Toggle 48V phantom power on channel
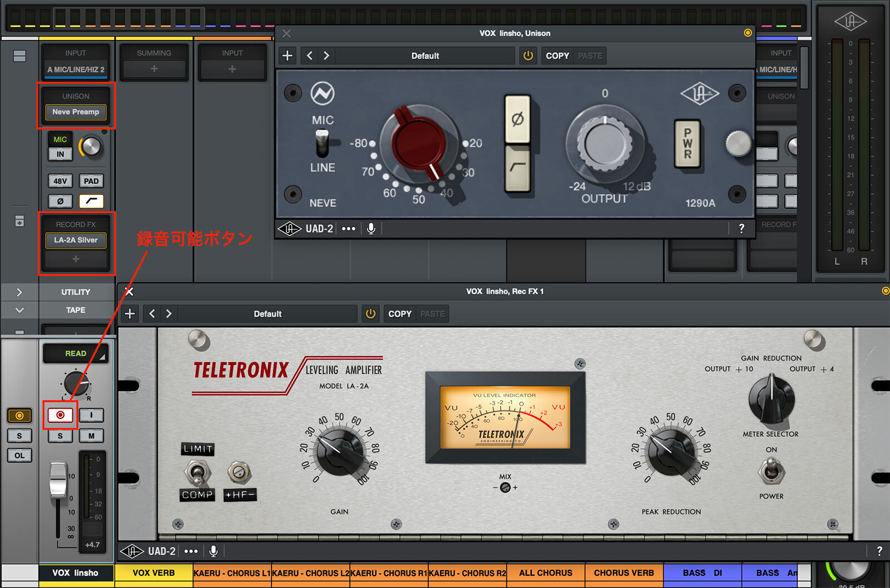Screen dimensions: 890x588 (x=60, y=181)
